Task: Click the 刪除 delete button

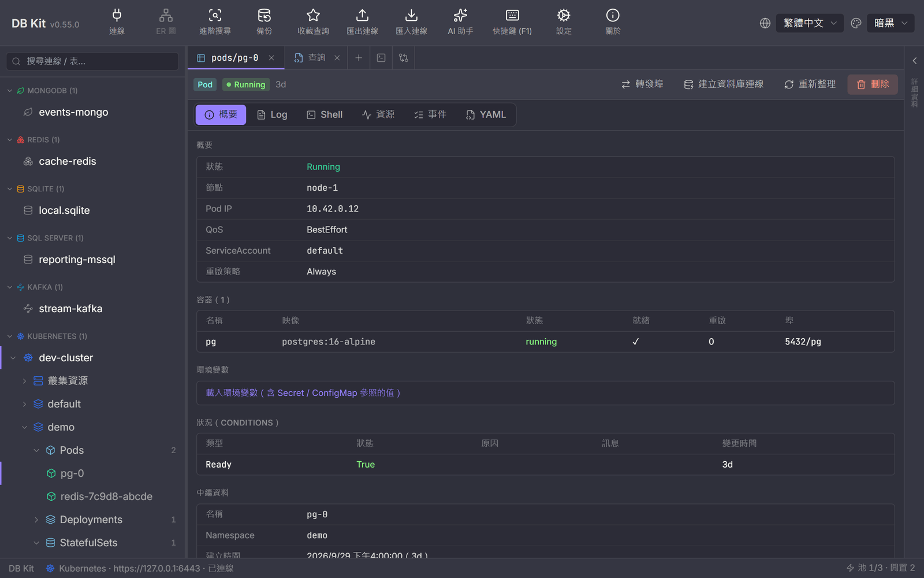Action: (873, 84)
